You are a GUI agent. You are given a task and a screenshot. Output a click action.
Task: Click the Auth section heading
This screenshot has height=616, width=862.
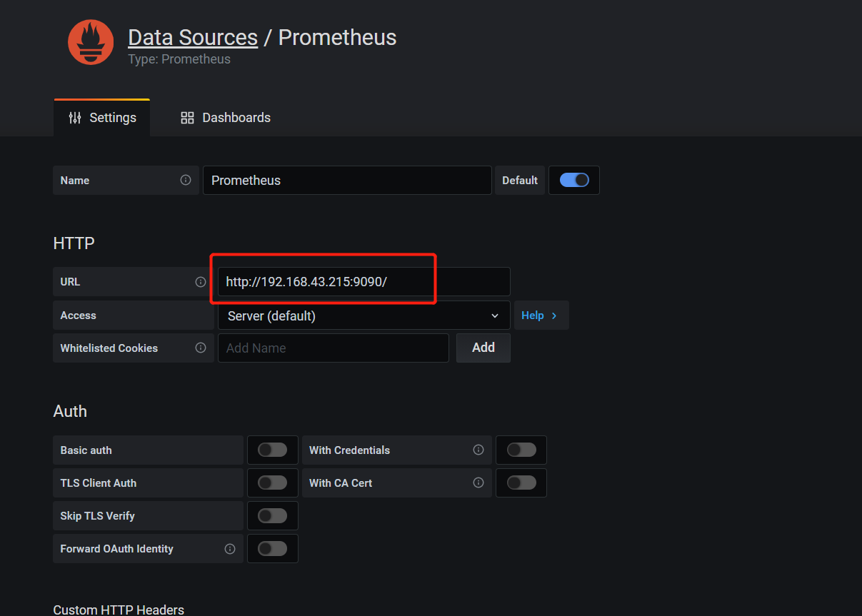70,411
